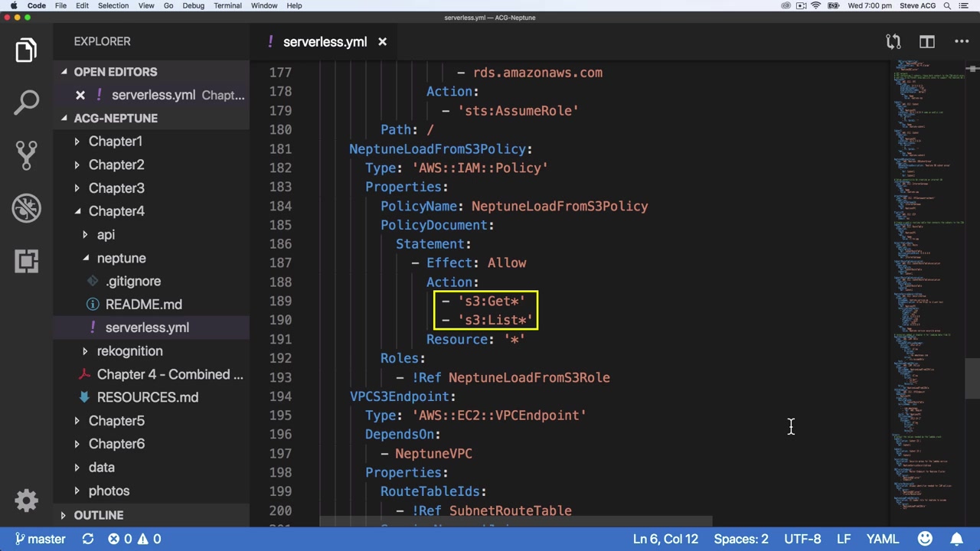Viewport: 980px width, 551px height.
Task: Expand the Chapter1 folder
Action: 116,142
